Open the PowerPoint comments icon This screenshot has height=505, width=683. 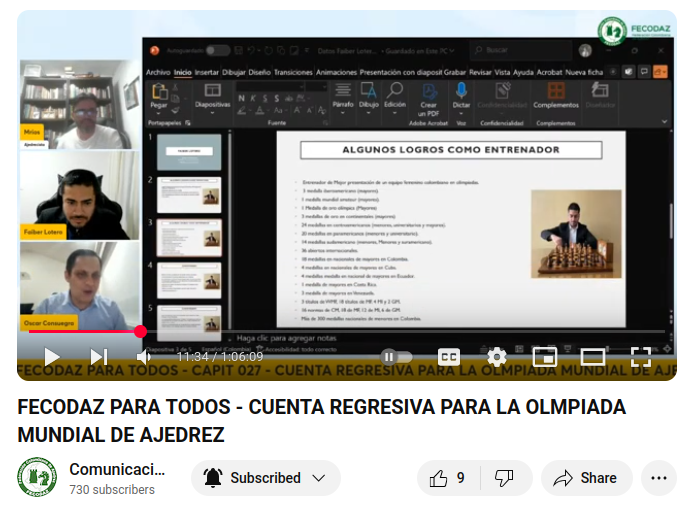point(644,72)
